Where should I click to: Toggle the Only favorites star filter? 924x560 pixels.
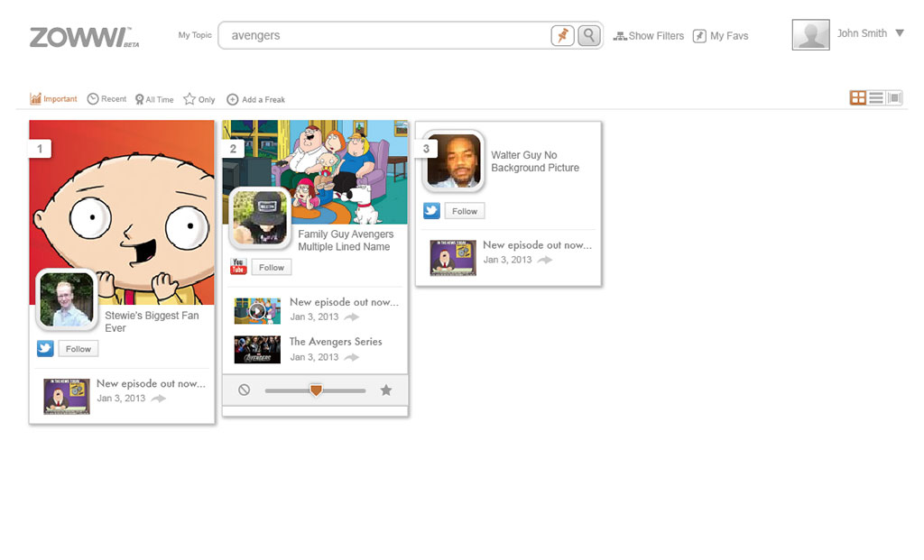pos(199,99)
